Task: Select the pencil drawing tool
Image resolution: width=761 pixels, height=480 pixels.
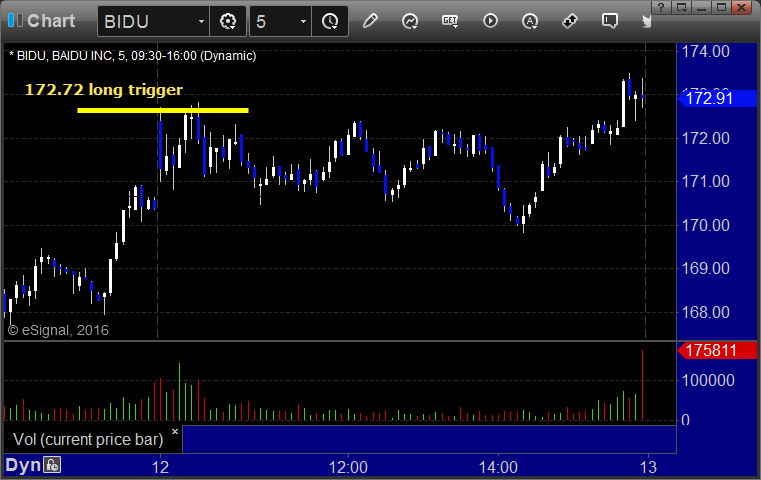Action: [x=370, y=21]
